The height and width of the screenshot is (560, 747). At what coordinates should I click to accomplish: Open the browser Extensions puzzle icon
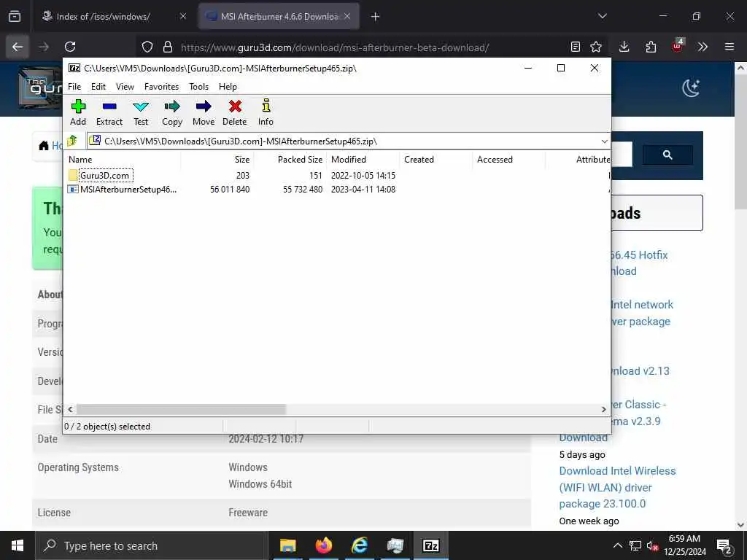(x=651, y=47)
